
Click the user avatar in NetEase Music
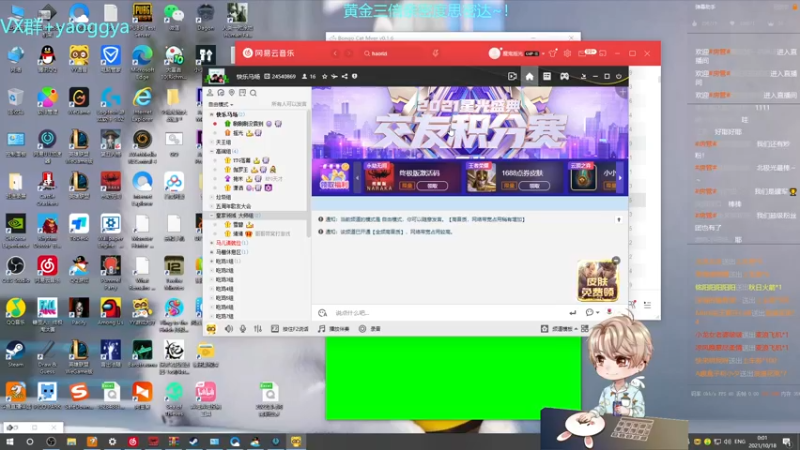tap(494, 53)
